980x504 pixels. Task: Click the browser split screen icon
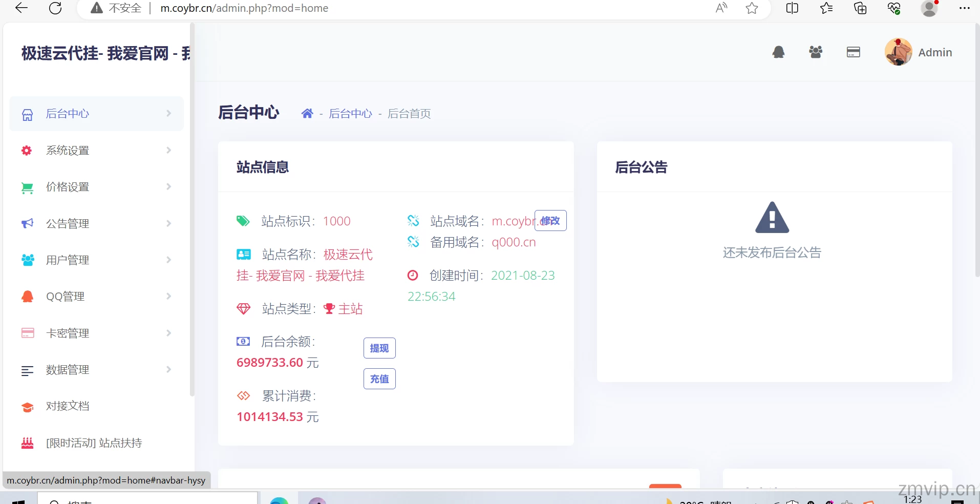(792, 8)
